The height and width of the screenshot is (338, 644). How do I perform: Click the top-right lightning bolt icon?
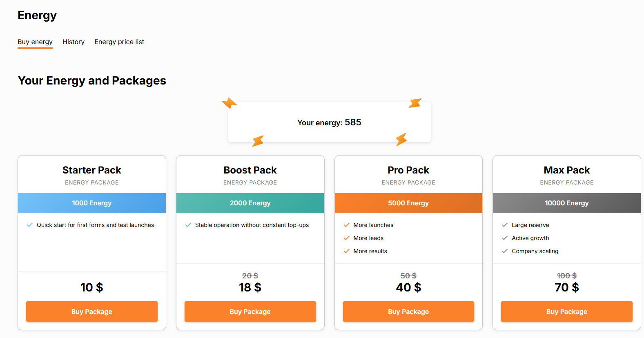(415, 103)
